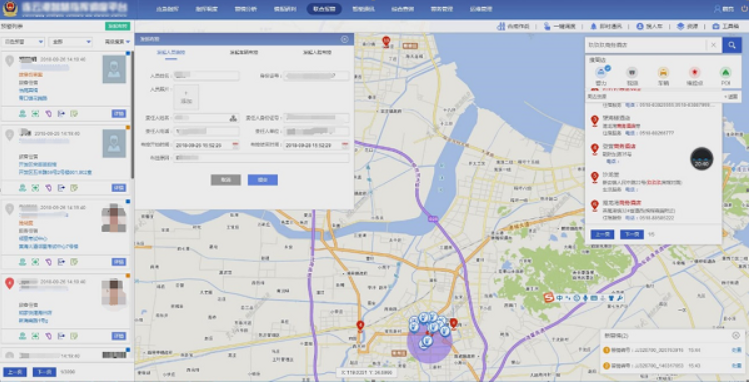Select the red star category icon in search panel
The width and height of the screenshot is (751, 382).
pyautogui.click(x=694, y=73)
